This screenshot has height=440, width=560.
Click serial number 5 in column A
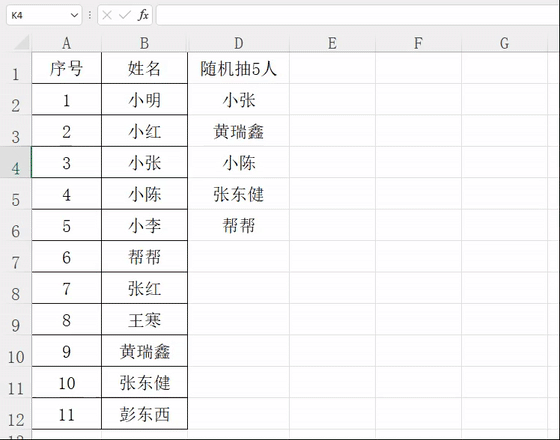pos(66,225)
